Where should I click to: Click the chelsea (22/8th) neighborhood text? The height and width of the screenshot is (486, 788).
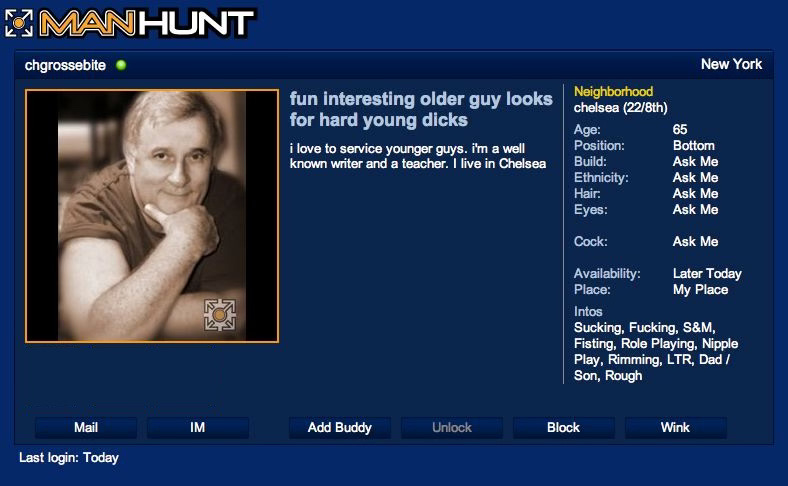(x=621, y=108)
